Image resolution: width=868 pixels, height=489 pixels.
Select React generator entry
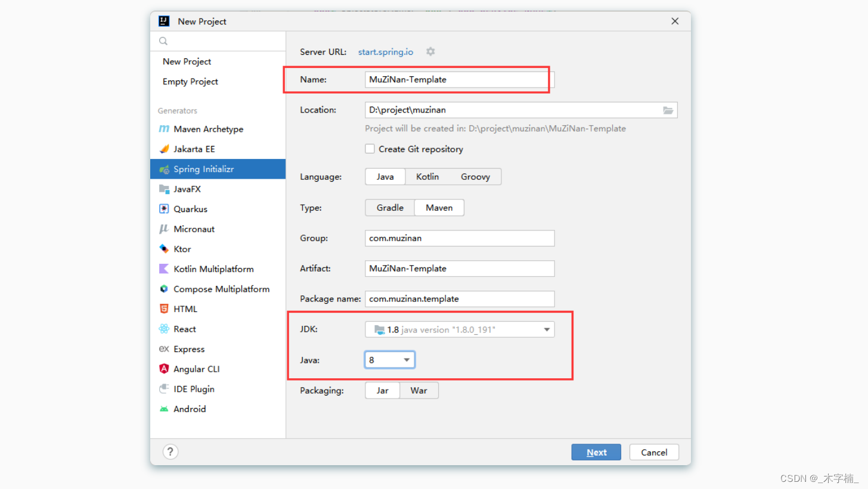click(x=218, y=329)
